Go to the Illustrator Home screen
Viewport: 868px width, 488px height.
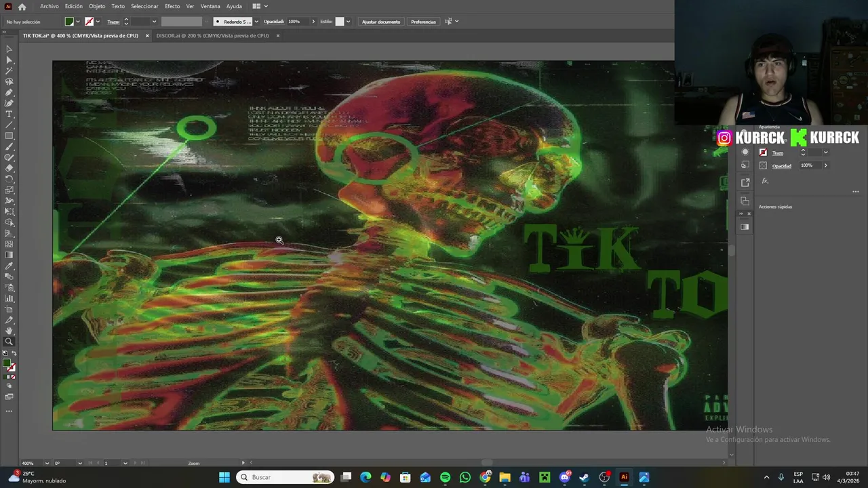(22, 6)
